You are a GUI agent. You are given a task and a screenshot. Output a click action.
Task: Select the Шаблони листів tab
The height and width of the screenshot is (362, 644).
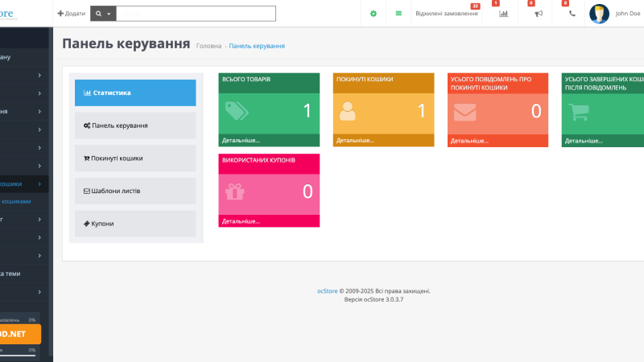click(x=135, y=191)
